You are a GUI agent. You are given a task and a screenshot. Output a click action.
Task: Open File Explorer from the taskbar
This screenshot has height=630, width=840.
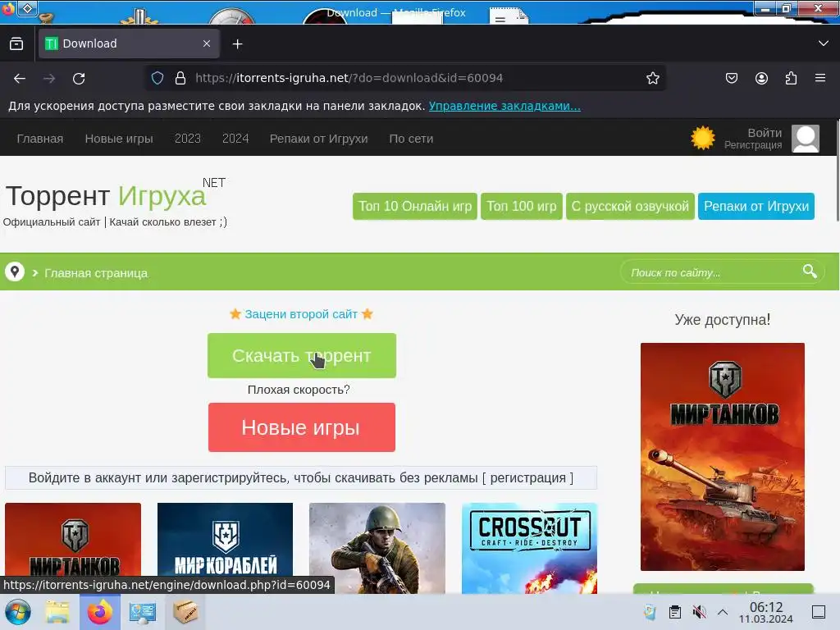coord(57,612)
